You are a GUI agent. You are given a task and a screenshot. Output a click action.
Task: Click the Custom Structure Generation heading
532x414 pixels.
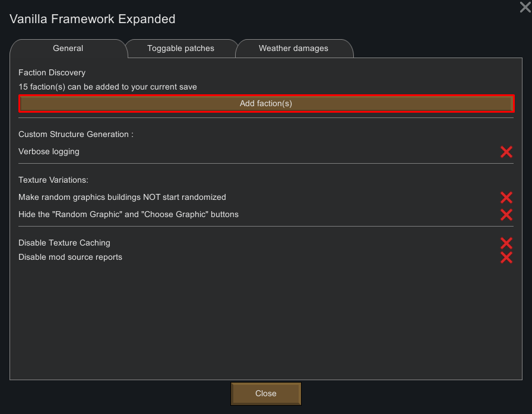[x=76, y=134]
